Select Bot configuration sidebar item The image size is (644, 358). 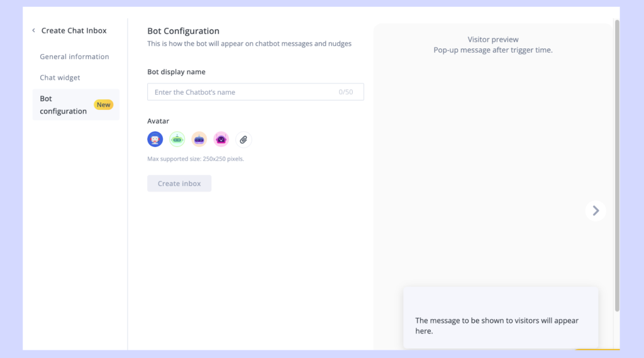pyautogui.click(x=63, y=105)
